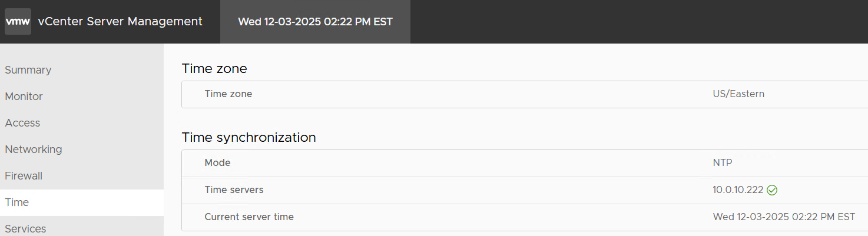
Task: Select the Time zone row label
Action: [x=228, y=94]
